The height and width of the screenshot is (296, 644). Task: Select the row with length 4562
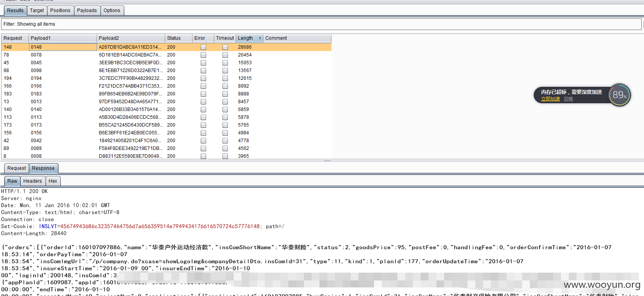(x=166, y=148)
